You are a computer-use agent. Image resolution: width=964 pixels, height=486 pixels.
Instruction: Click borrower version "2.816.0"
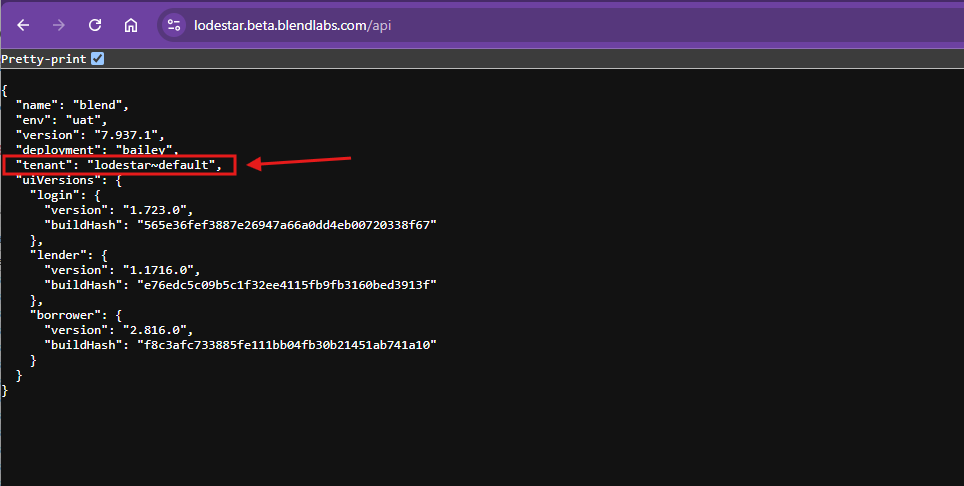[154, 330]
